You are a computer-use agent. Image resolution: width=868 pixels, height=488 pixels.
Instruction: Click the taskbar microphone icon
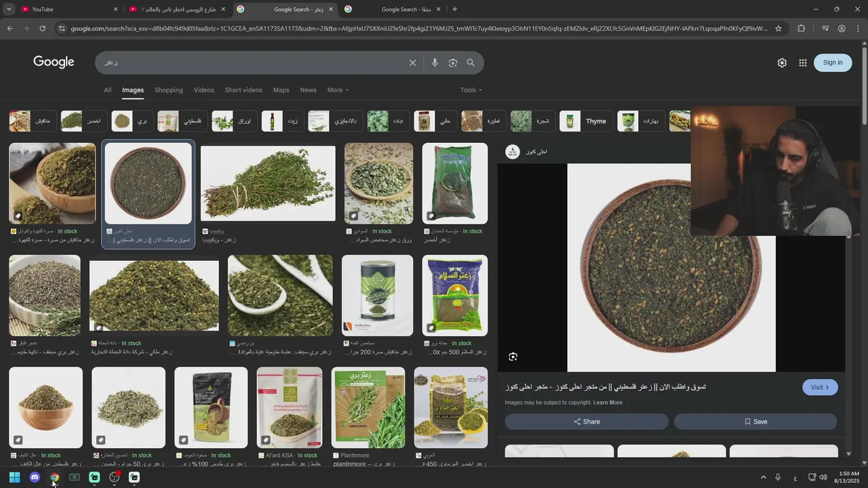778,477
